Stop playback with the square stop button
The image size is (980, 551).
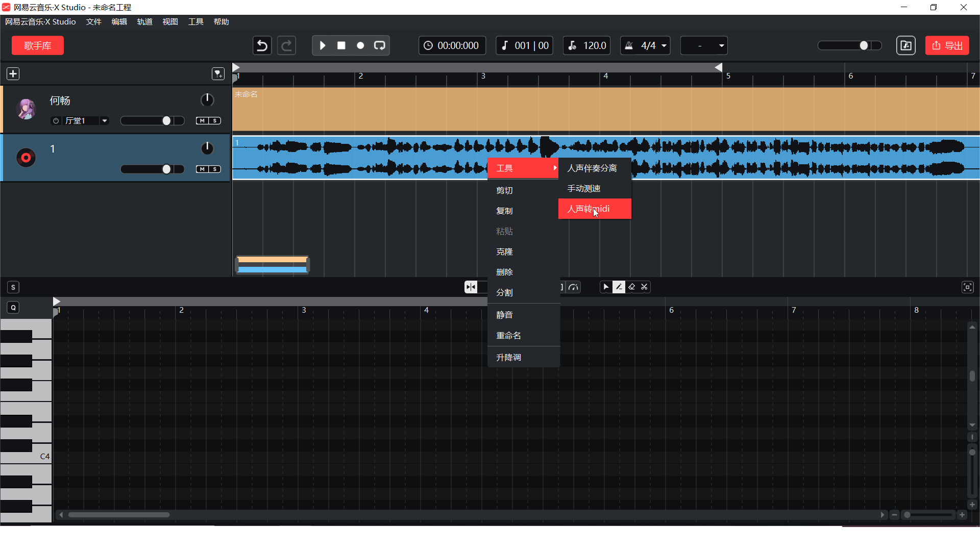[341, 45]
